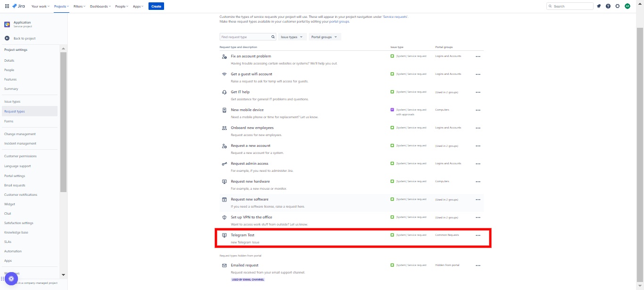Follow the portal groups link
The image size is (644, 290).
click(x=339, y=21)
